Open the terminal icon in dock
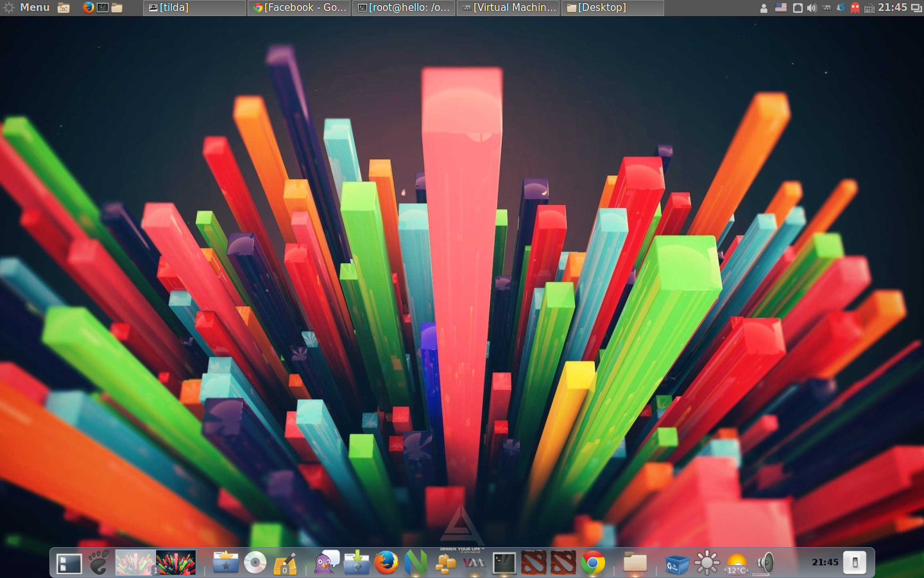The height and width of the screenshot is (578, 924). [x=504, y=563]
